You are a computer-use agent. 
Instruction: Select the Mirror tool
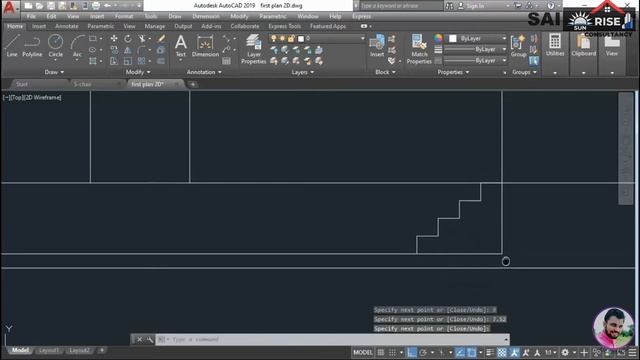coord(128,50)
